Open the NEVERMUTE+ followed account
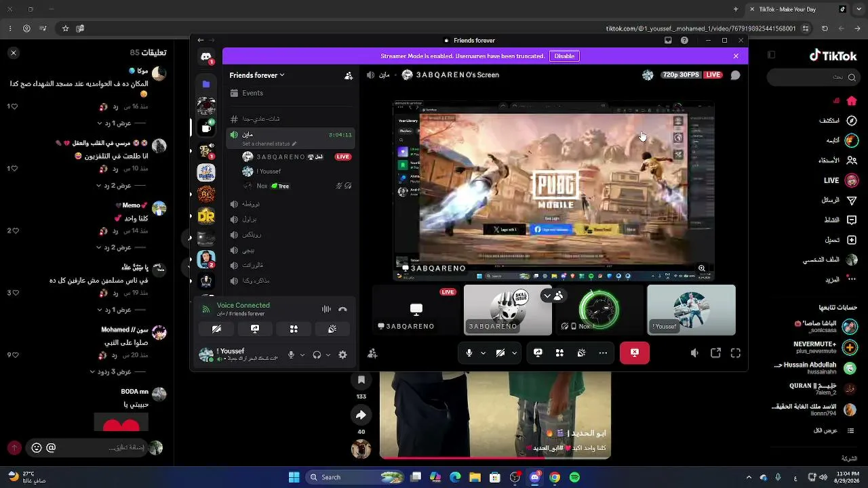The height and width of the screenshot is (488, 868). point(825,347)
